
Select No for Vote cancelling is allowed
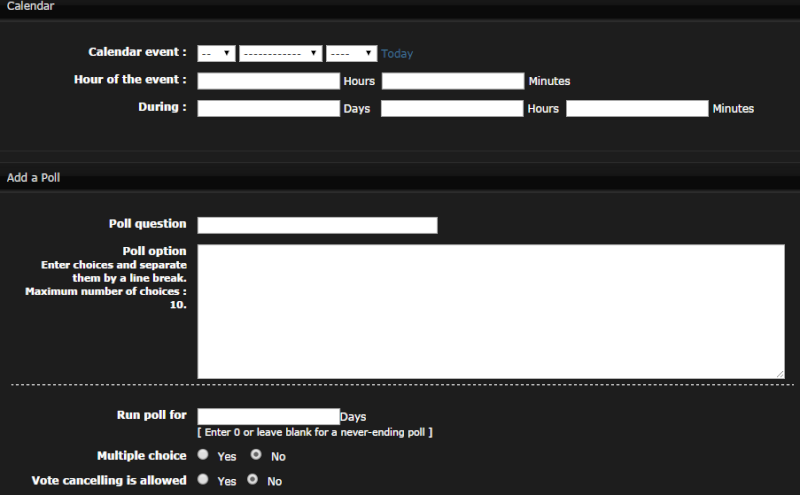[x=253, y=479]
